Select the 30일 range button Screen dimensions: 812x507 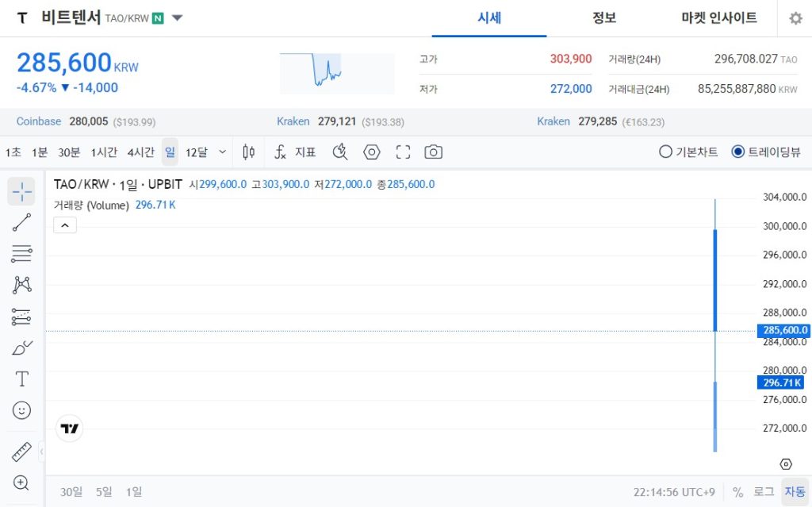click(x=70, y=492)
